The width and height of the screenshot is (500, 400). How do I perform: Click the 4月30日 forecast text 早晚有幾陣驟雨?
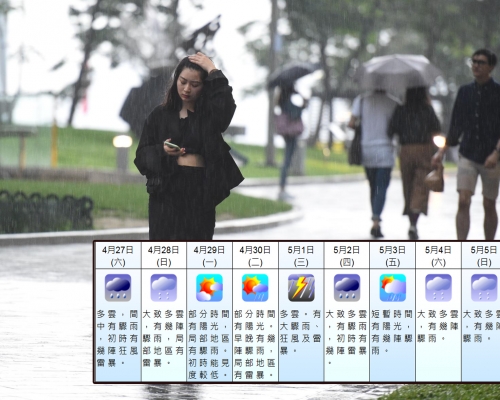tap(255, 344)
